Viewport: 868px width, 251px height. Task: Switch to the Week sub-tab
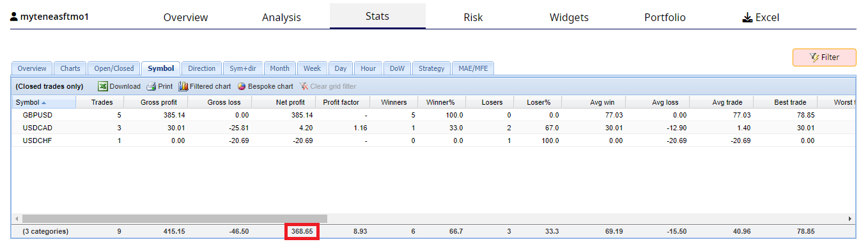312,68
